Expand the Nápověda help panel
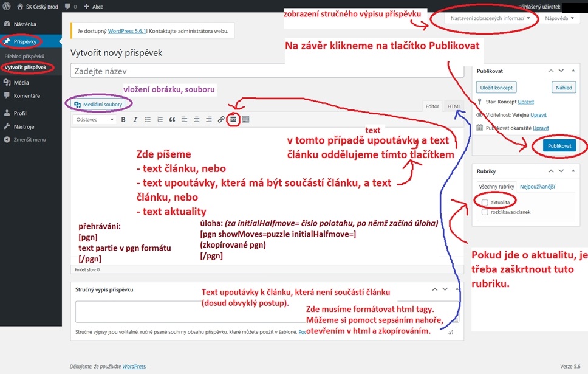 559,18
